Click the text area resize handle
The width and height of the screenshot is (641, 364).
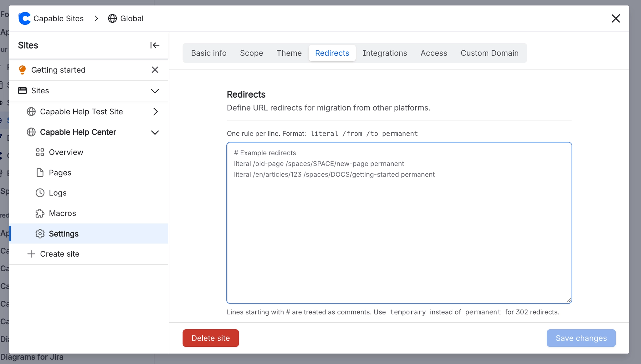click(x=568, y=300)
